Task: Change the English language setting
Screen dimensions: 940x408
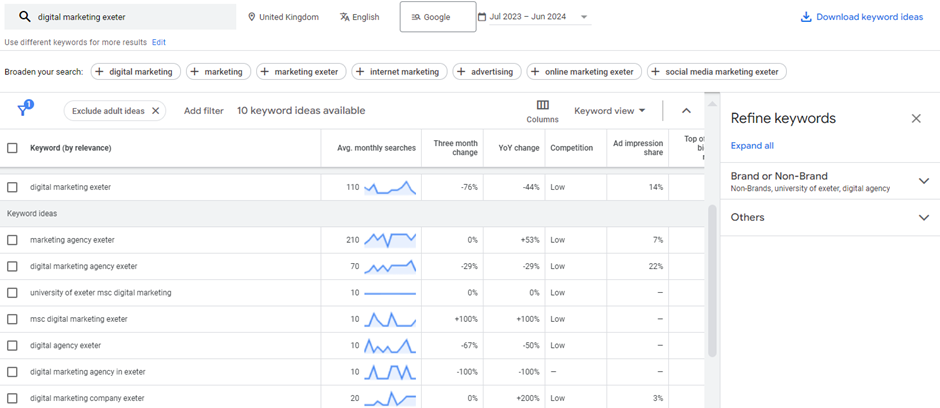Action: (359, 17)
